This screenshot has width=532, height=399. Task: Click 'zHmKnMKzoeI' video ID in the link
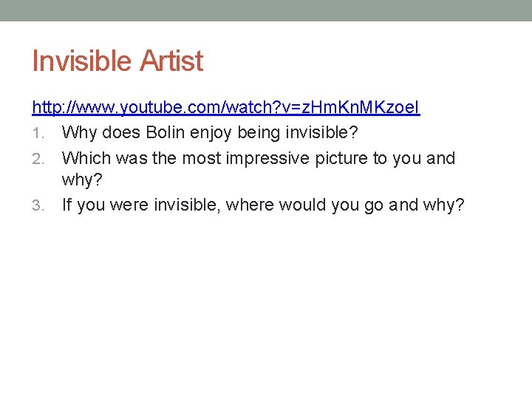pos(361,107)
